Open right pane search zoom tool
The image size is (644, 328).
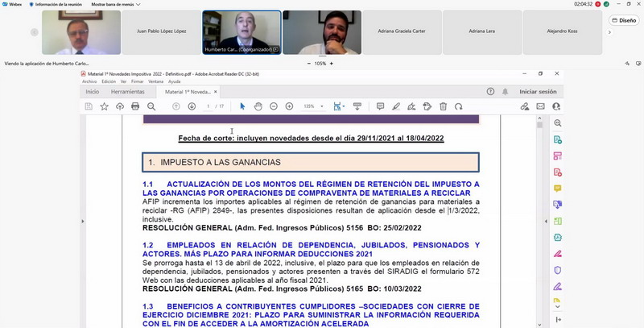tap(557, 122)
